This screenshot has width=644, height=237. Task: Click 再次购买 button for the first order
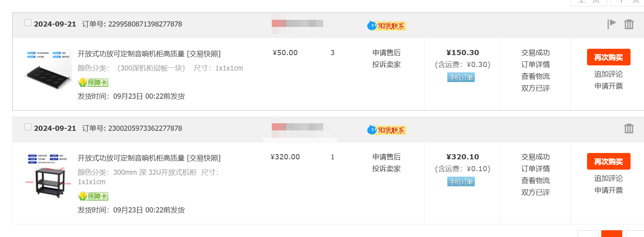608,57
